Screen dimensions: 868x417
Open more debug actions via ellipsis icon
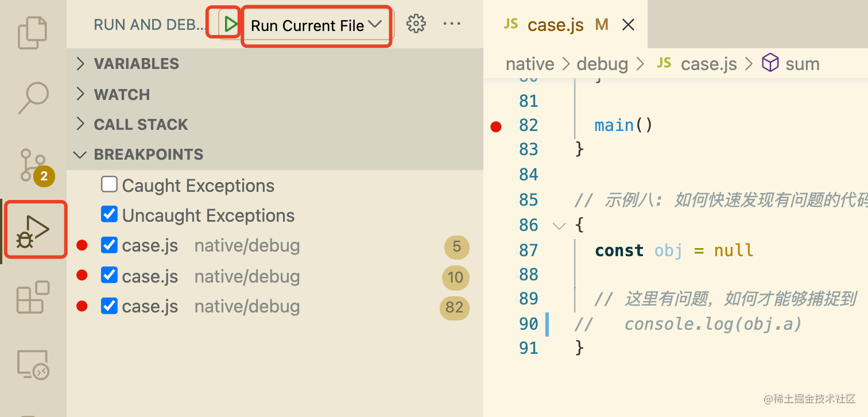[x=452, y=24]
